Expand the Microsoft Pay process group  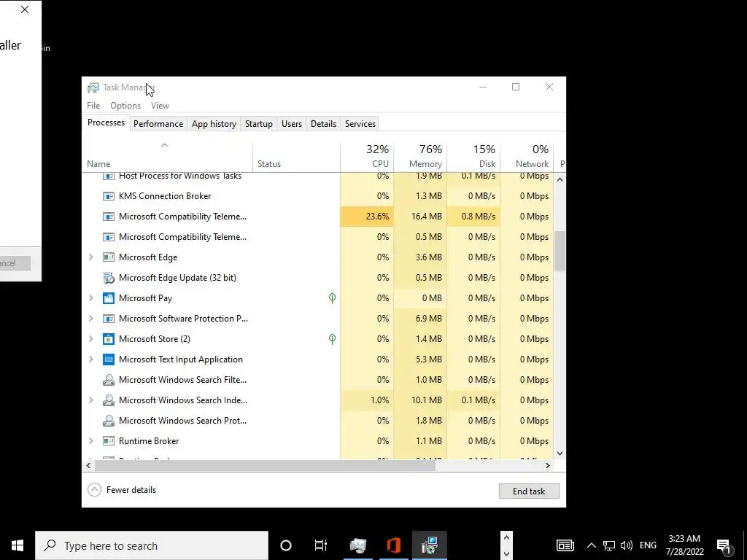[x=91, y=298]
